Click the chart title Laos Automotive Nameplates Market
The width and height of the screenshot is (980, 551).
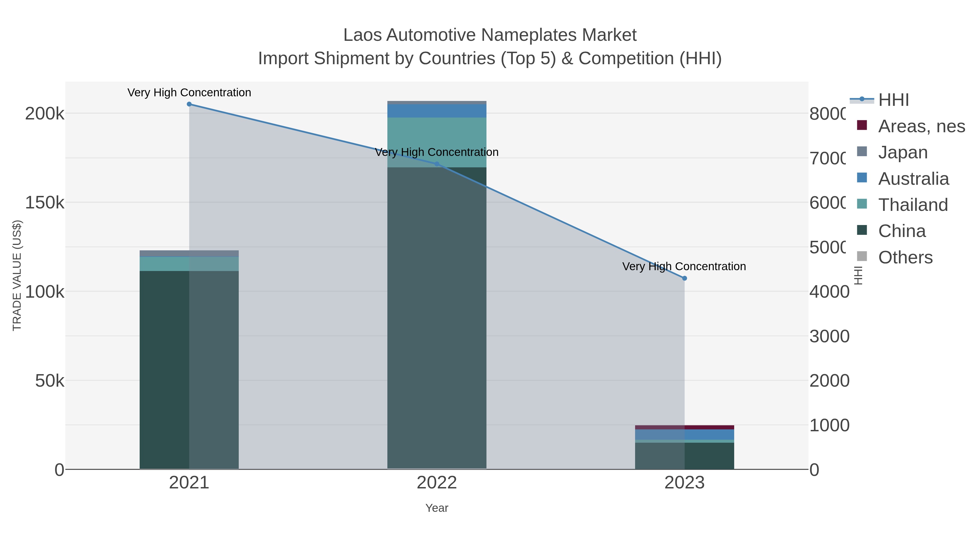pyautogui.click(x=490, y=35)
